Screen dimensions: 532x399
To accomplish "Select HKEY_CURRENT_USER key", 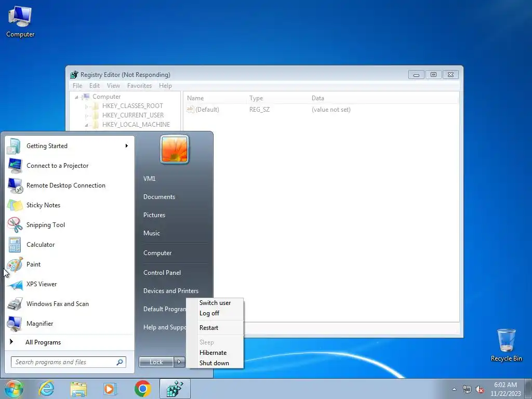I will click(133, 115).
